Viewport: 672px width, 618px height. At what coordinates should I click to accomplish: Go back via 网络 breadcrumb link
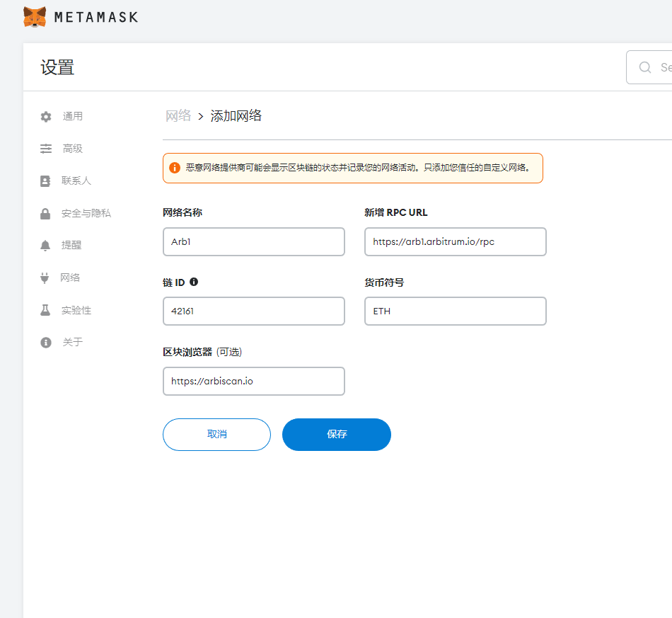point(178,116)
